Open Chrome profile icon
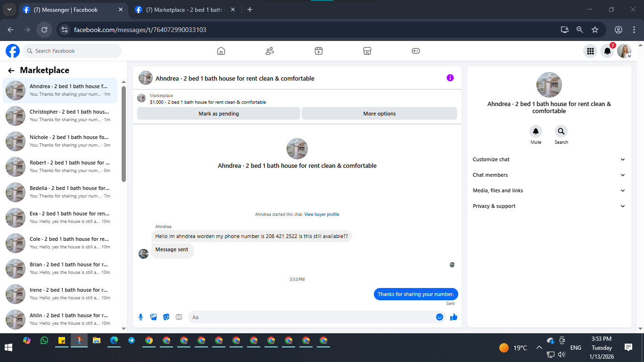This screenshot has width=644, height=362. coord(619,30)
